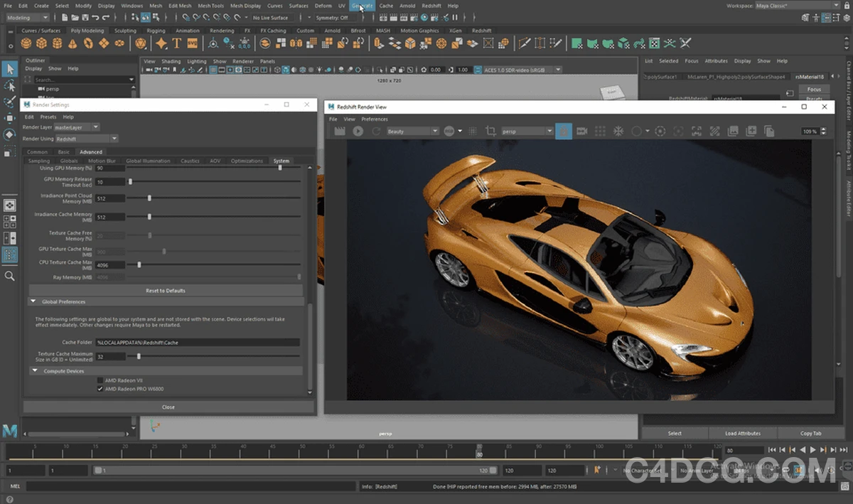Select the polygon Type text tool
Screen dimensions: 853x504
176,43
